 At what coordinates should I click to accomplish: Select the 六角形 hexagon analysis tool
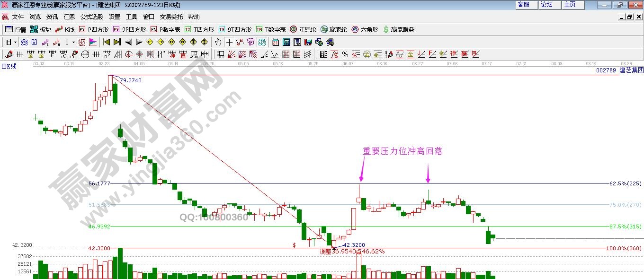368,29
